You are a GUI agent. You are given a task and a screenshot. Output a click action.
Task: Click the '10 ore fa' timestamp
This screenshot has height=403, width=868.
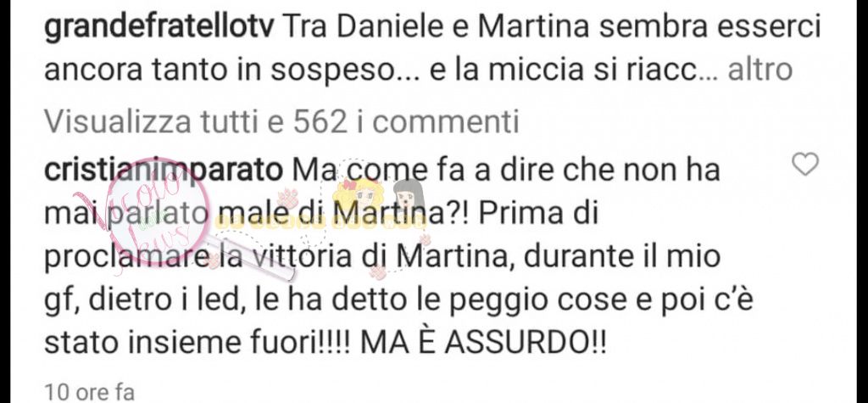89,391
